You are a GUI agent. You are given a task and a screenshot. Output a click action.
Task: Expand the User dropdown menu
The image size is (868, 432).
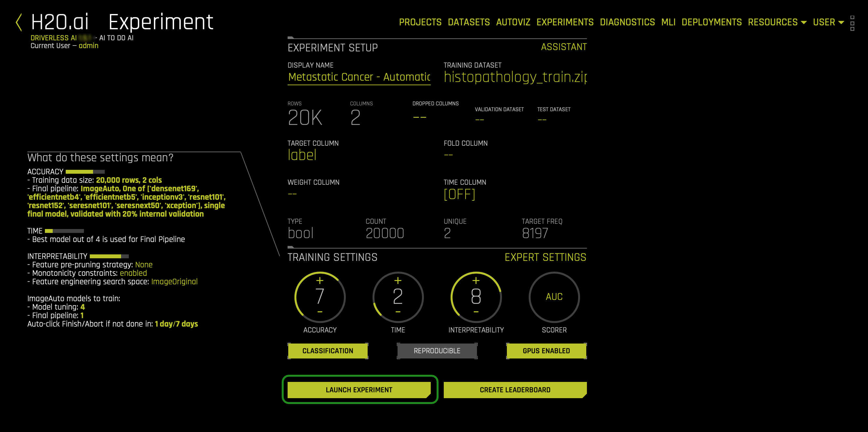828,22
